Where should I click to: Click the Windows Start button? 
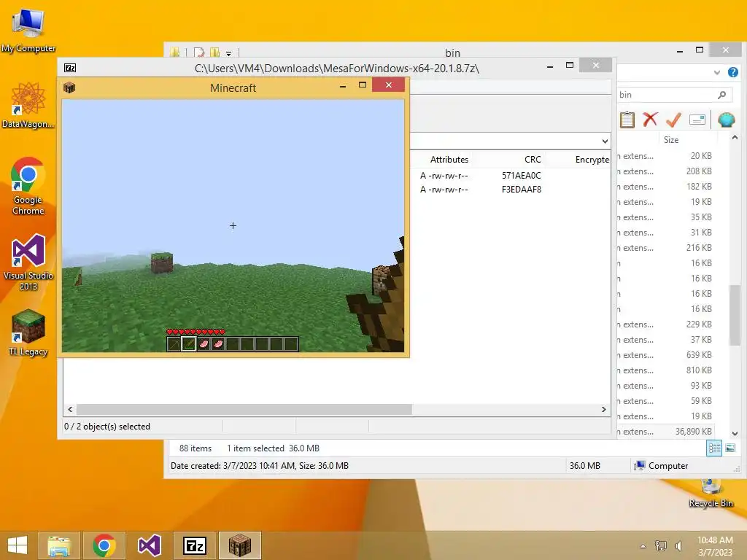pyautogui.click(x=18, y=545)
